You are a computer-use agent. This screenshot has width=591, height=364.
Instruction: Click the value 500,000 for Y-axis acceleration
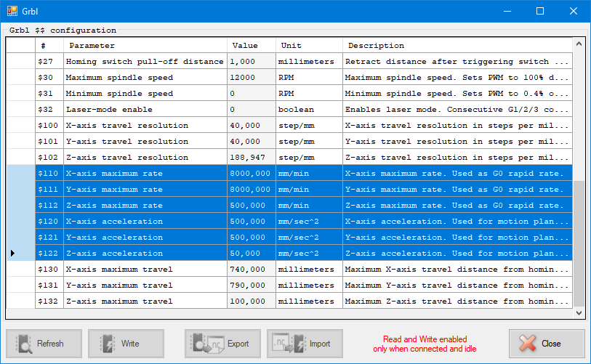point(252,237)
